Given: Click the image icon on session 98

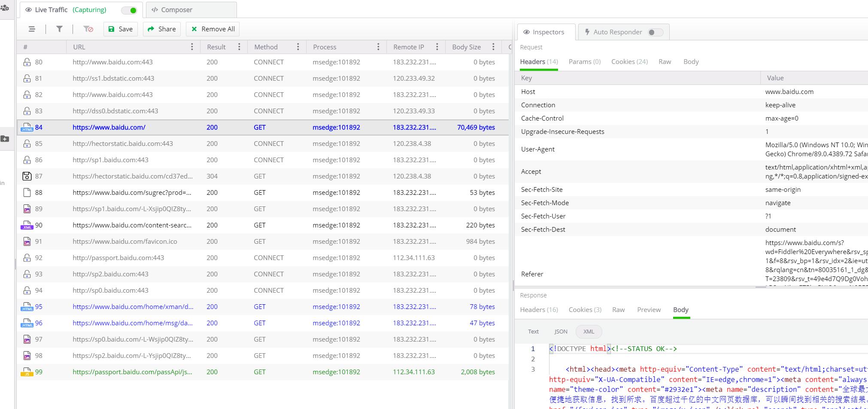Looking at the screenshot, I should point(27,356).
